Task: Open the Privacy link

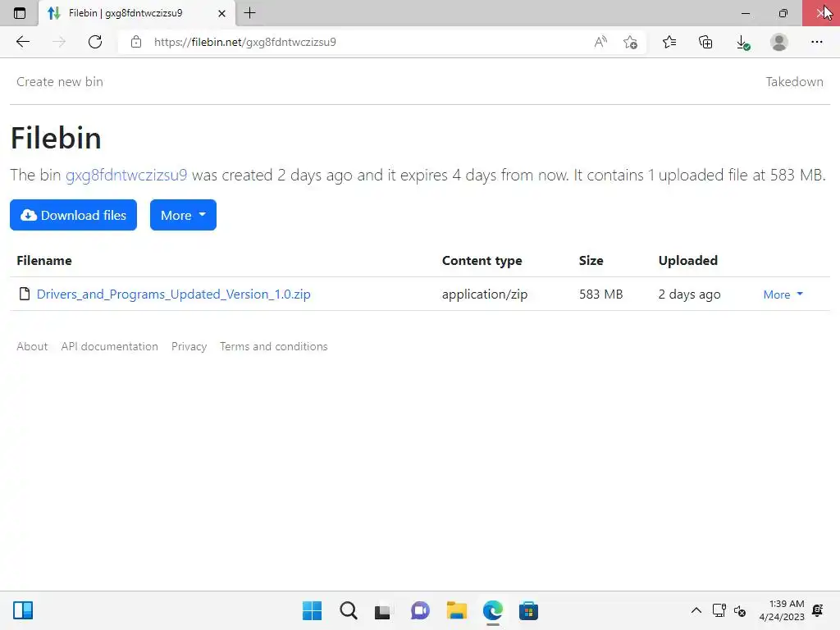Action: pyautogui.click(x=189, y=346)
